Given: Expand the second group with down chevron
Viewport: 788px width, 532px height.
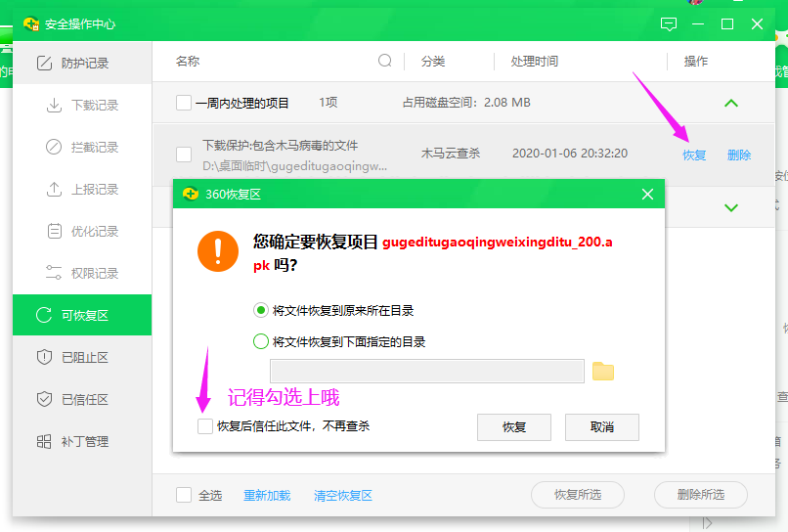Looking at the screenshot, I should (x=731, y=207).
